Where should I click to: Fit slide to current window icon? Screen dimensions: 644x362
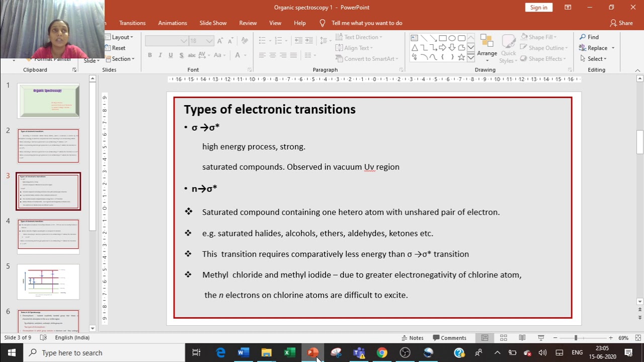638,338
